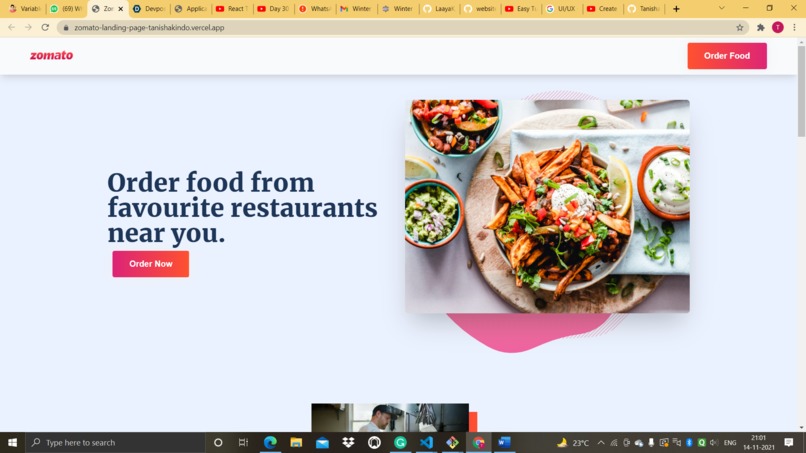Open Microsoft Word from taskbar

click(x=504, y=442)
